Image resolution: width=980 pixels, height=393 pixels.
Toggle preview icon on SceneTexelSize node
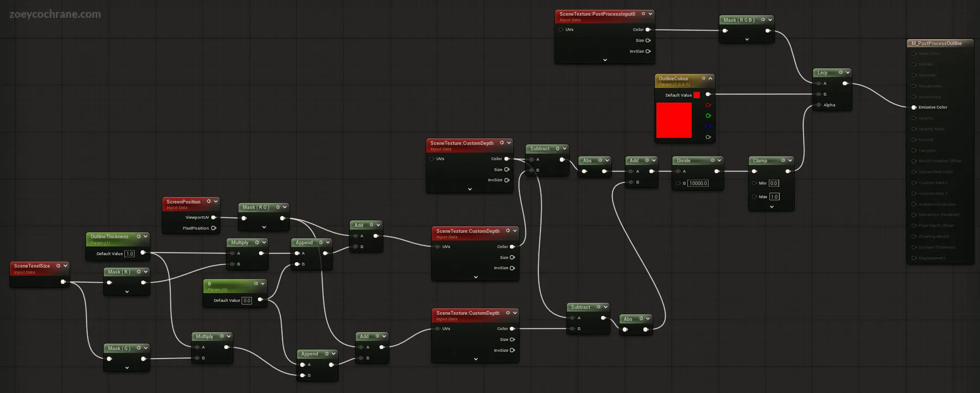coord(58,266)
